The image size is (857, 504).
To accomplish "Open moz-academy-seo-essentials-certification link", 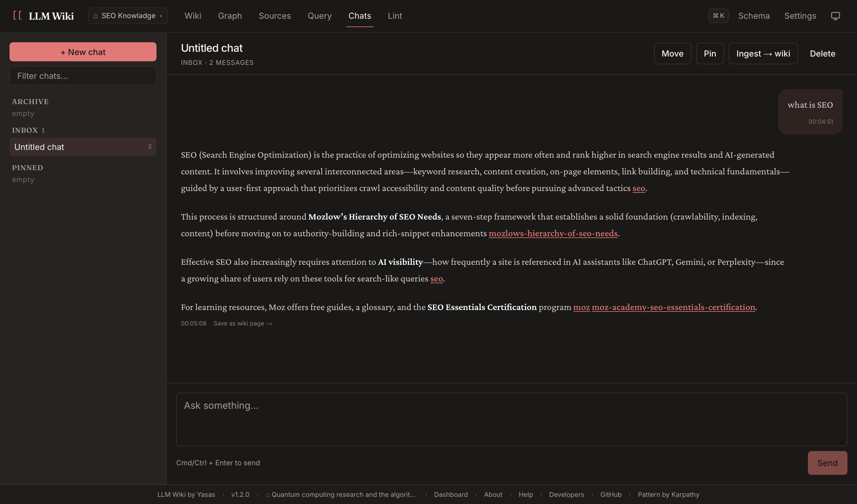I will pyautogui.click(x=673, y=307).
